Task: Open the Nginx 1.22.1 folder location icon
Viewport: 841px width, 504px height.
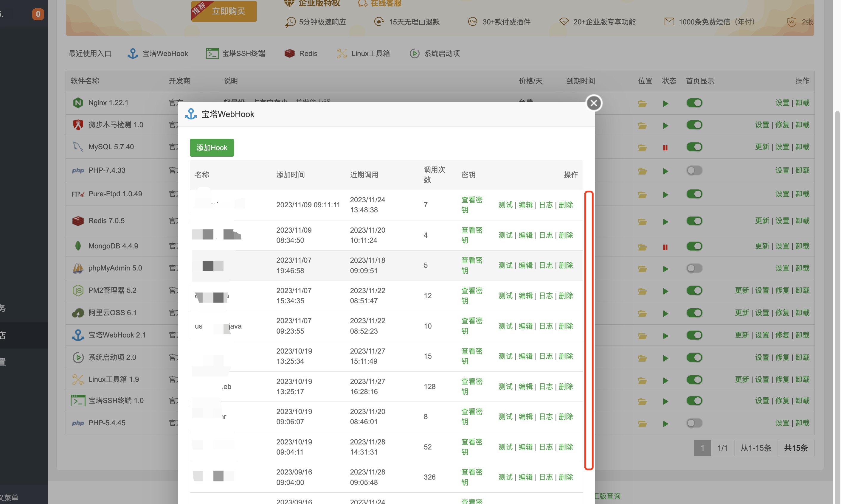Action: (642, 103)
